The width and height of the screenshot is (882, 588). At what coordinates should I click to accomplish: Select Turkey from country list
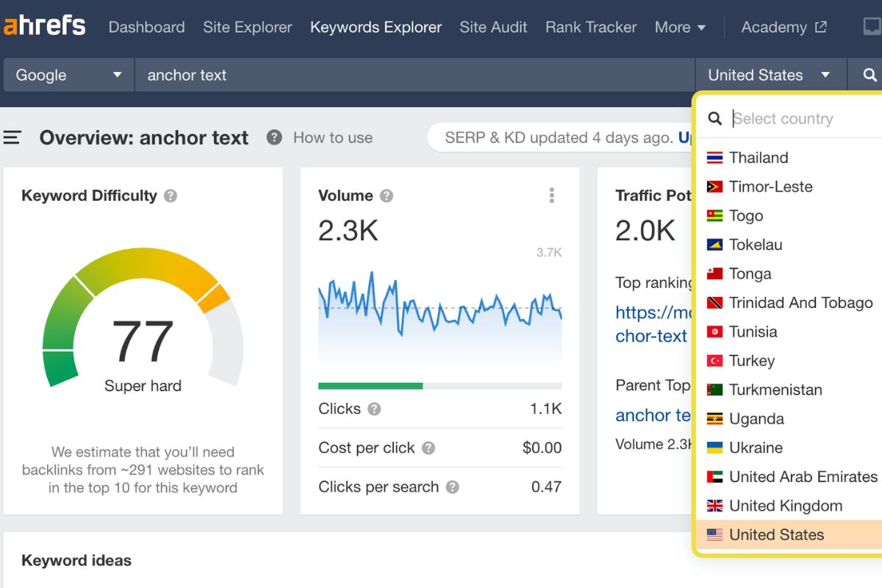[x=789, y=361]
